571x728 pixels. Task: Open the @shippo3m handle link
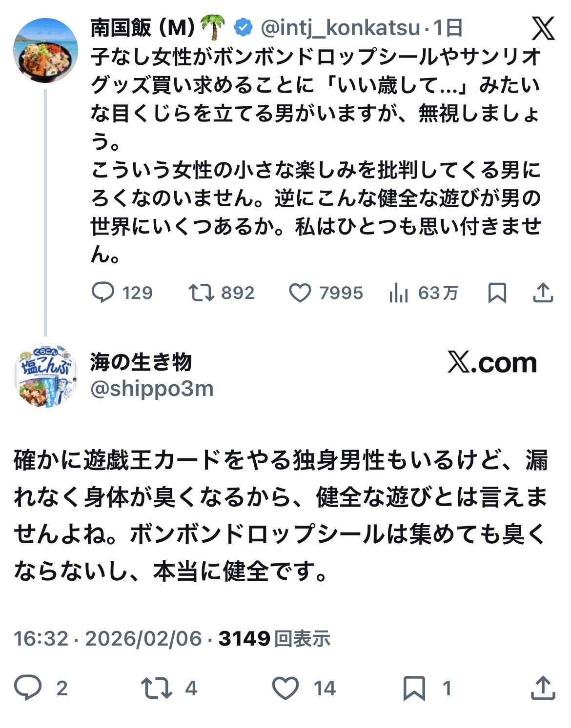(x=152, y=389)
